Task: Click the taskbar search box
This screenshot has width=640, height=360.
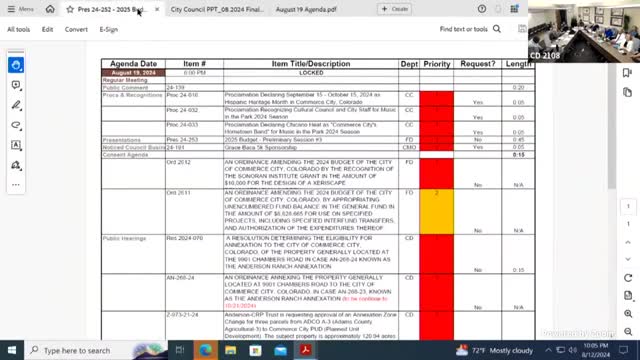Action: tap(96, 350)
